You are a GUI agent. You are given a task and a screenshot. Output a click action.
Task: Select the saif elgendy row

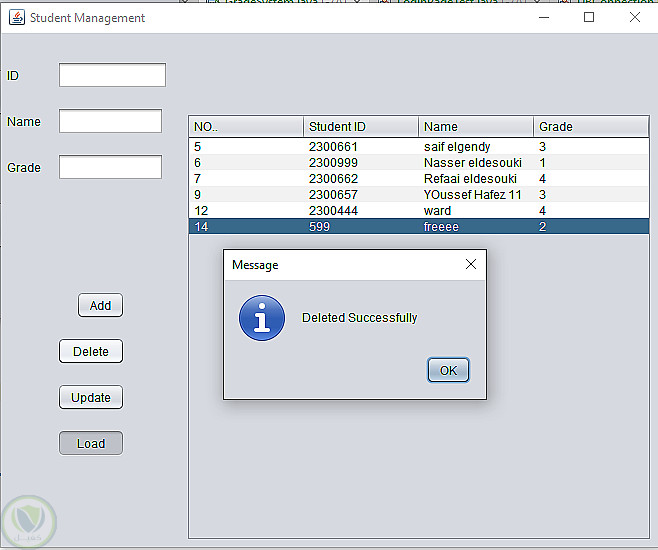tap(419, 146)
